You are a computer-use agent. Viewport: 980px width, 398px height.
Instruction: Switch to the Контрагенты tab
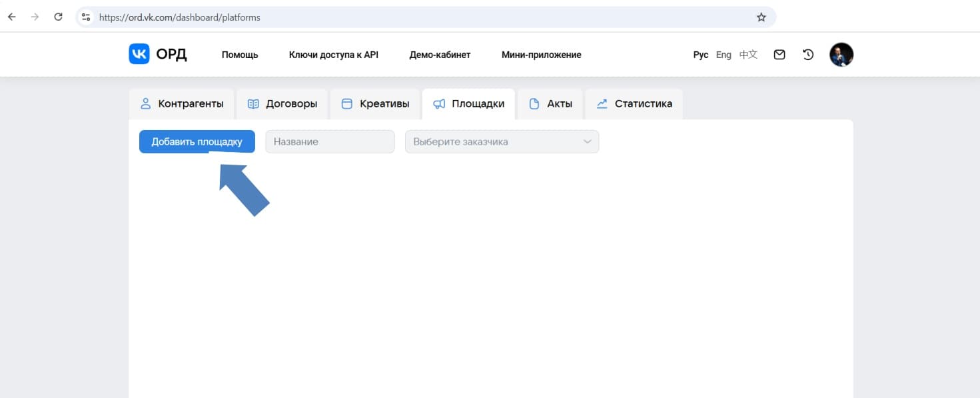pos(182,104)
